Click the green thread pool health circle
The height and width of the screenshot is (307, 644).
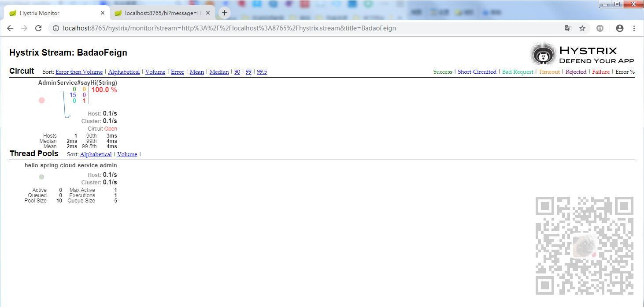click(41, 177)
